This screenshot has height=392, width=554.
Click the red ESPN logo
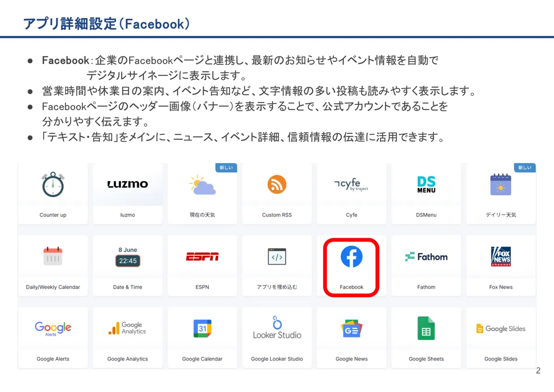click(x=202, y=257)
